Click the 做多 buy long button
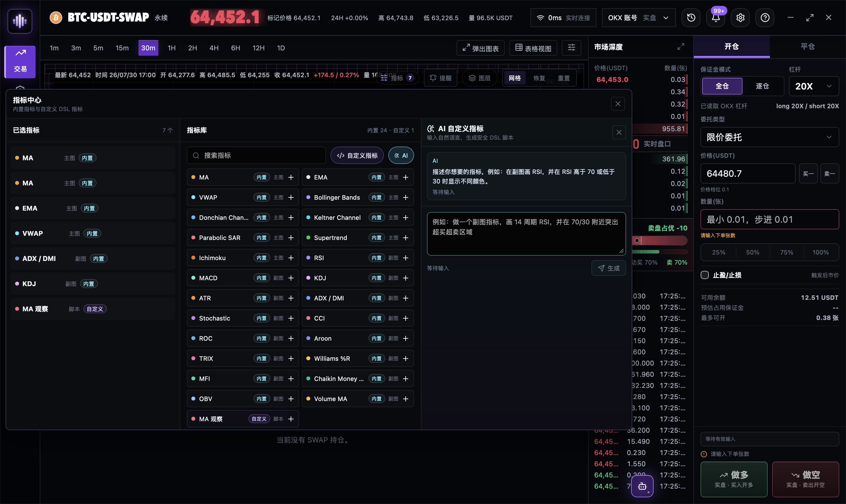Screen dimensions: 846x504 tap(734, 479)
